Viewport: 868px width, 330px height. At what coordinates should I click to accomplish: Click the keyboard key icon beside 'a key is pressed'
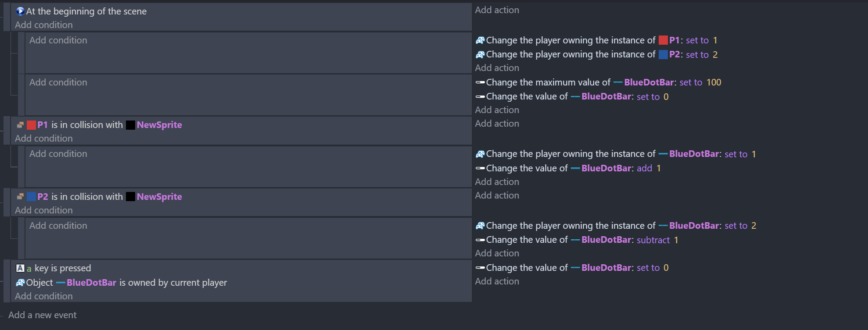[x=20, y=268]
